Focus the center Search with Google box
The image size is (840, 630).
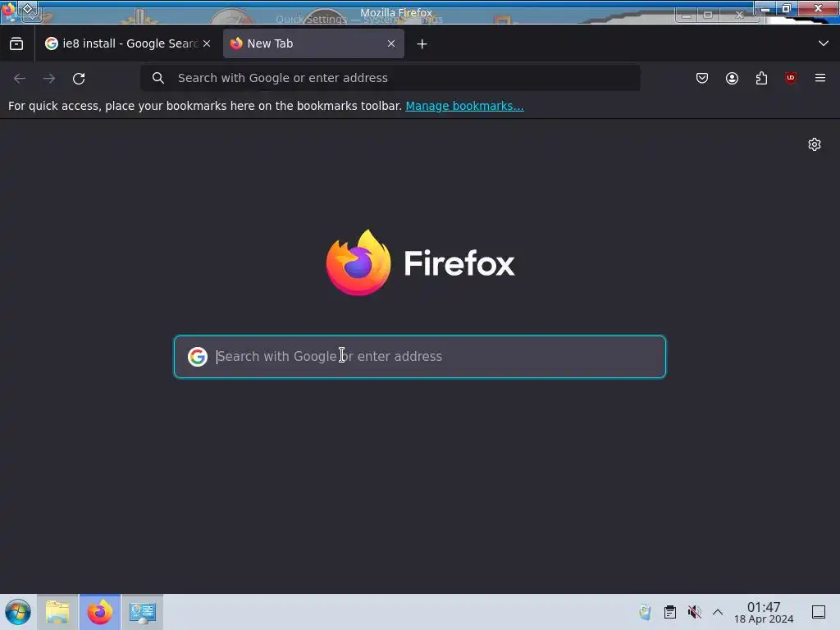tap(420, 357)
